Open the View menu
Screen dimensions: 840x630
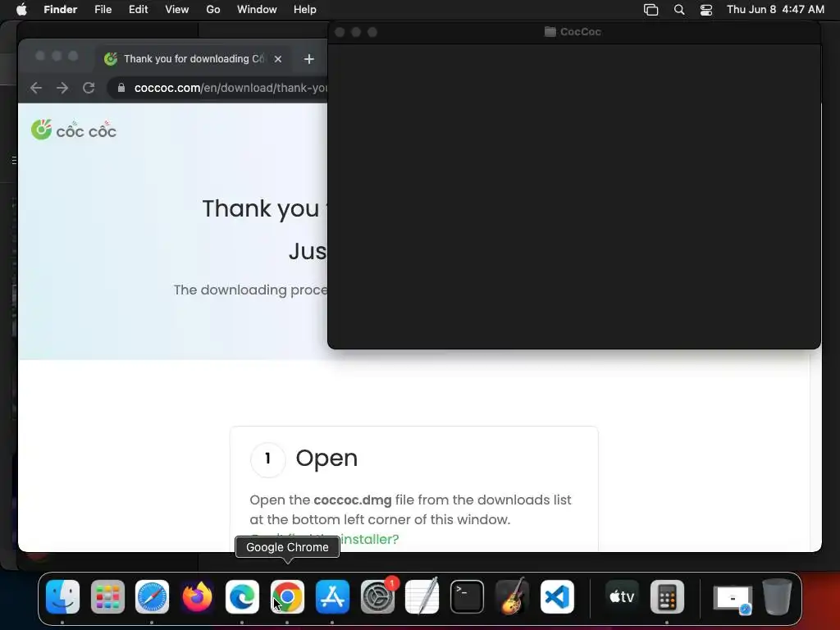[177, 10]
